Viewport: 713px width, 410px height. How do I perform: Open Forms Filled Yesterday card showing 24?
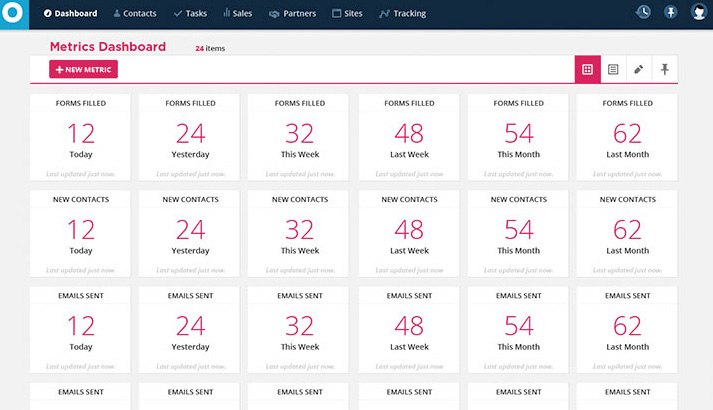pos(189,137)
